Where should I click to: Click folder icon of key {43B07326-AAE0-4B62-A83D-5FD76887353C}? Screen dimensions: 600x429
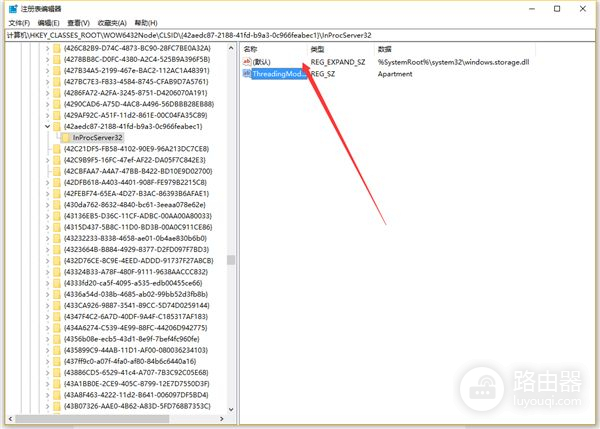coord(57,406)
